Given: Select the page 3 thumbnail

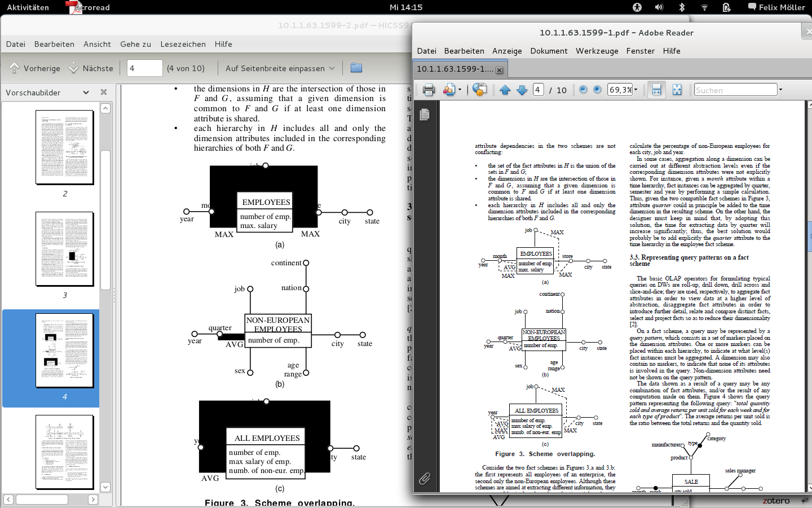Looking at the screenshot, I should 64,249.
